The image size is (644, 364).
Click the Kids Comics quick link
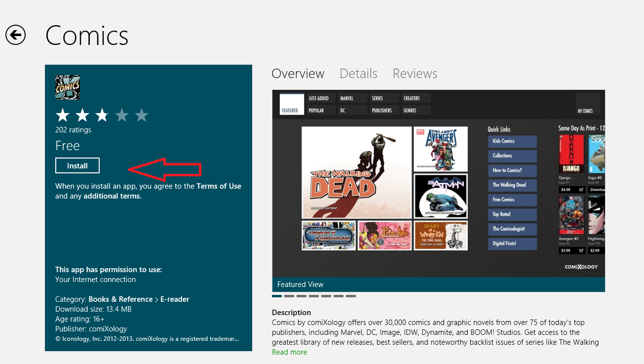[512, 141]
